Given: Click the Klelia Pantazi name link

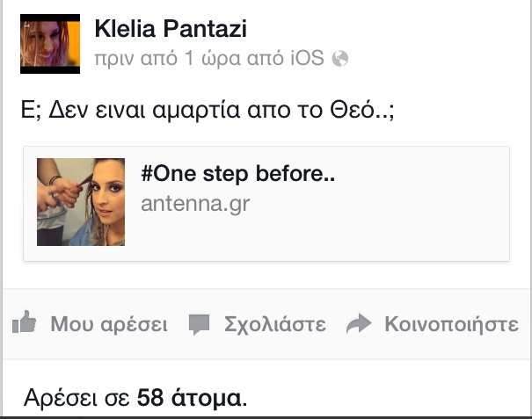Looking at the screenshot, I should (x=171, y=28).
